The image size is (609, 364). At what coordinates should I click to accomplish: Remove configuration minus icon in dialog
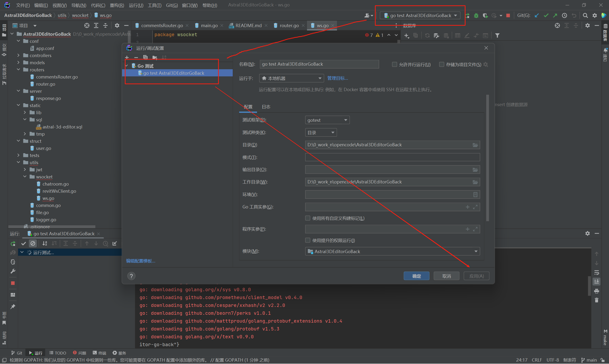point(136,57)
